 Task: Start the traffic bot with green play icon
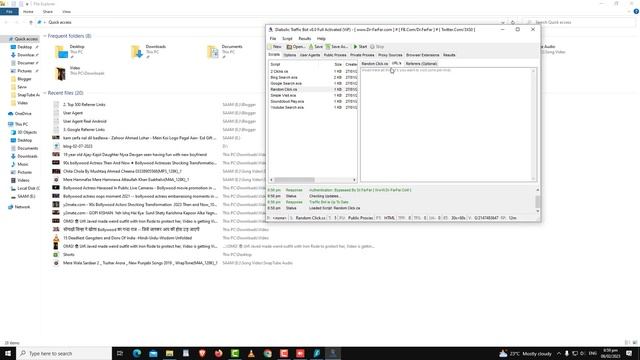pos(360,47)
